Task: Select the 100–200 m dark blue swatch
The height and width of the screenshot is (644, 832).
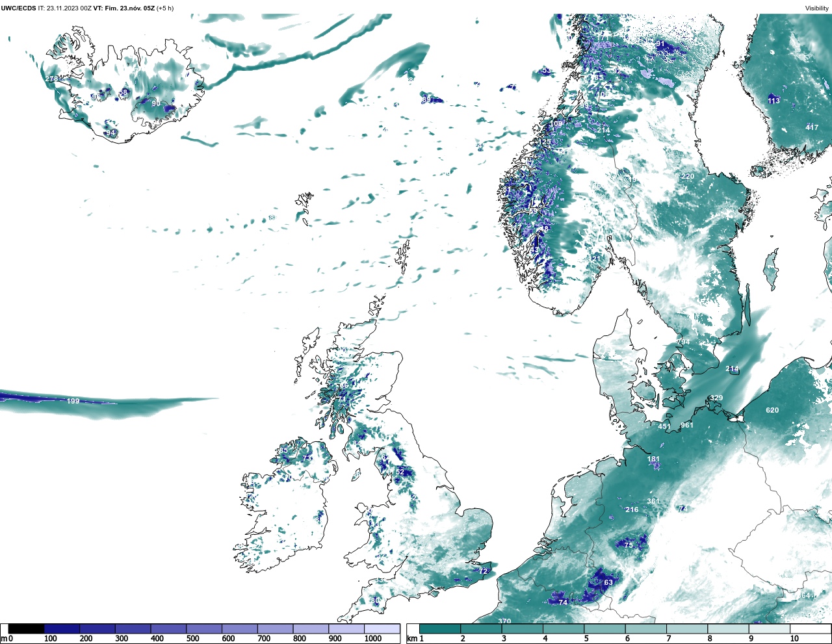Action: 62,628
